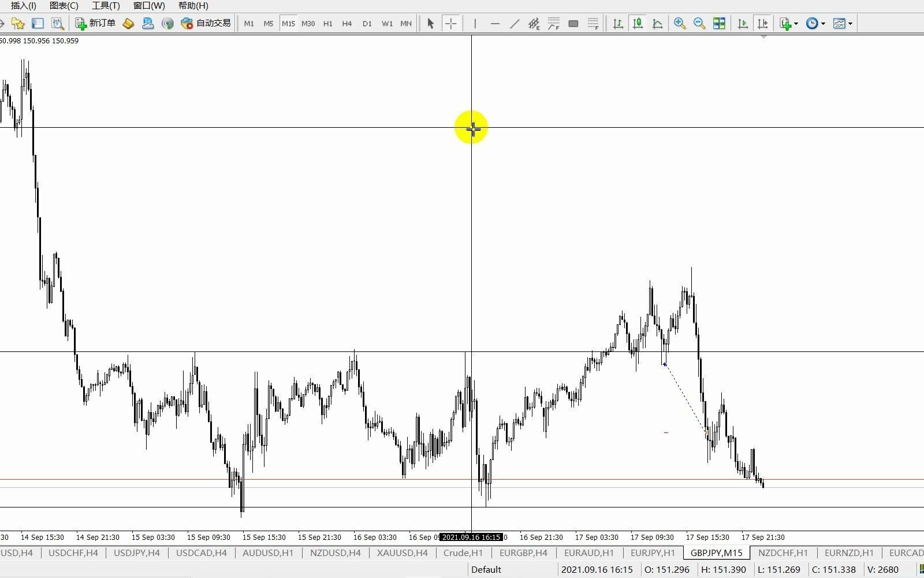The image size is (924, 578).
Task: Open the 工具(T) menu
Action: [106, 6]
